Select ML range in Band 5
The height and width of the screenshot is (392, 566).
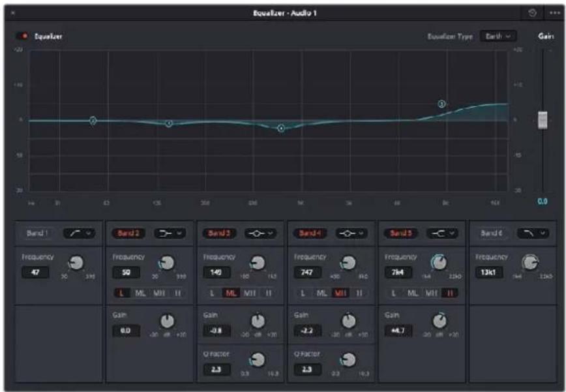click(413, 293)
